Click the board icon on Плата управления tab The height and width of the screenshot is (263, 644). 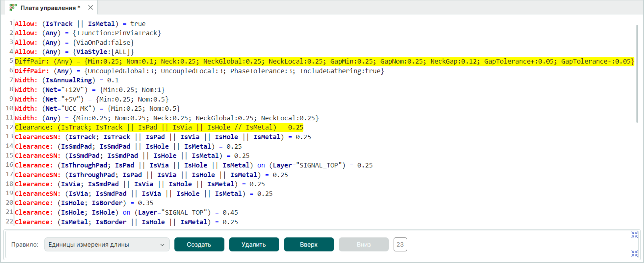click(x=13, y=8)
